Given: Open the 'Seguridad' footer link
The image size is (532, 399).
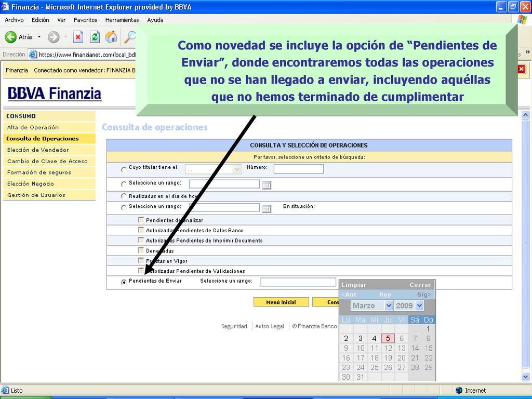Looking at the screenshot, I should [x=234, y=326].
